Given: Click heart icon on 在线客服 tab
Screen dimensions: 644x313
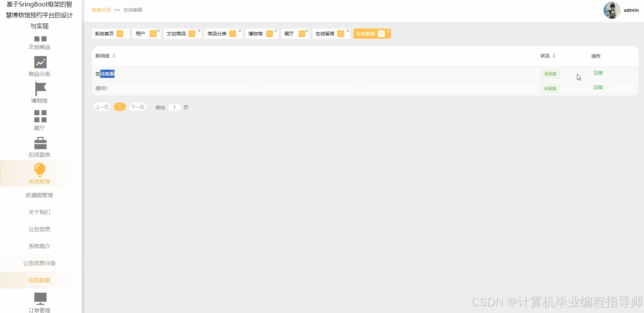Looking at the screenshot, I should (x=381, y=34).
